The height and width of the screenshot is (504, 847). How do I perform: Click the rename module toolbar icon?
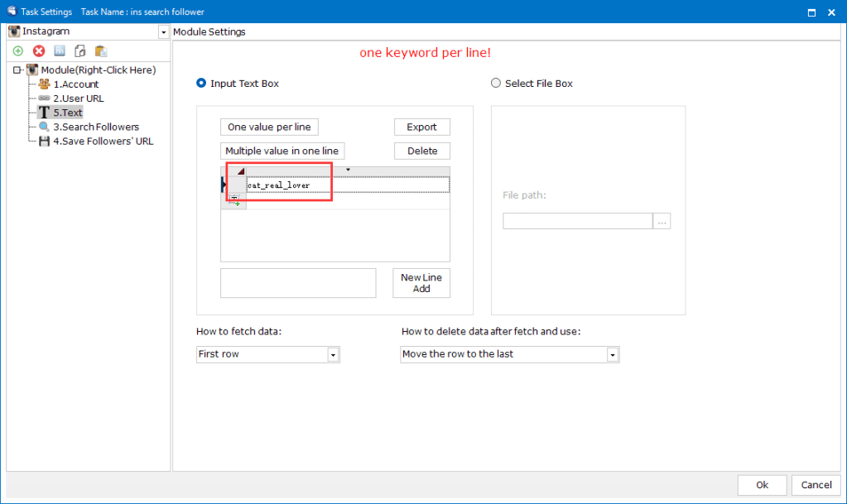60,51
